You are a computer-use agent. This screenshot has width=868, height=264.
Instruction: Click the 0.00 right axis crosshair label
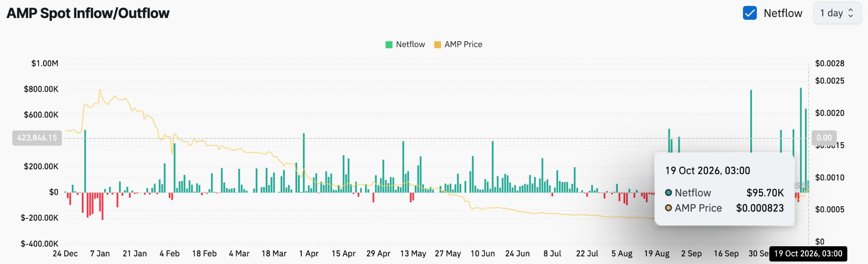pyautogui.click(x=824, y=138)
